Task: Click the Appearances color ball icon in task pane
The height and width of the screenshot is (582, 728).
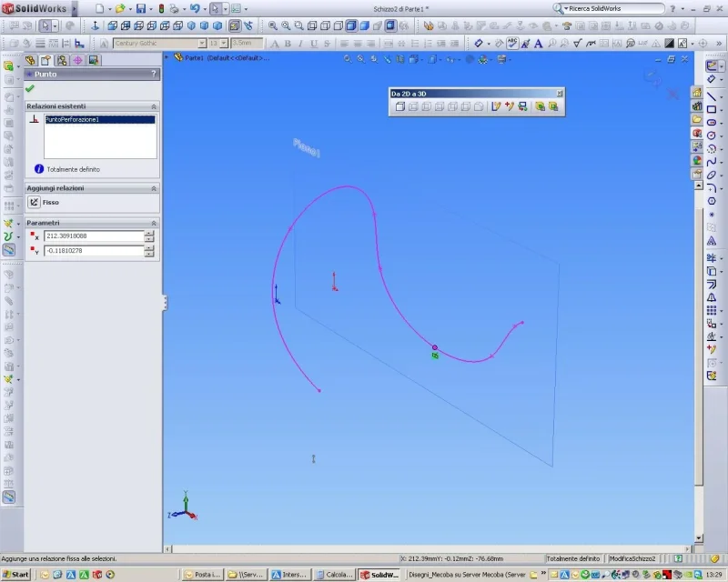Action: (697, 160)
